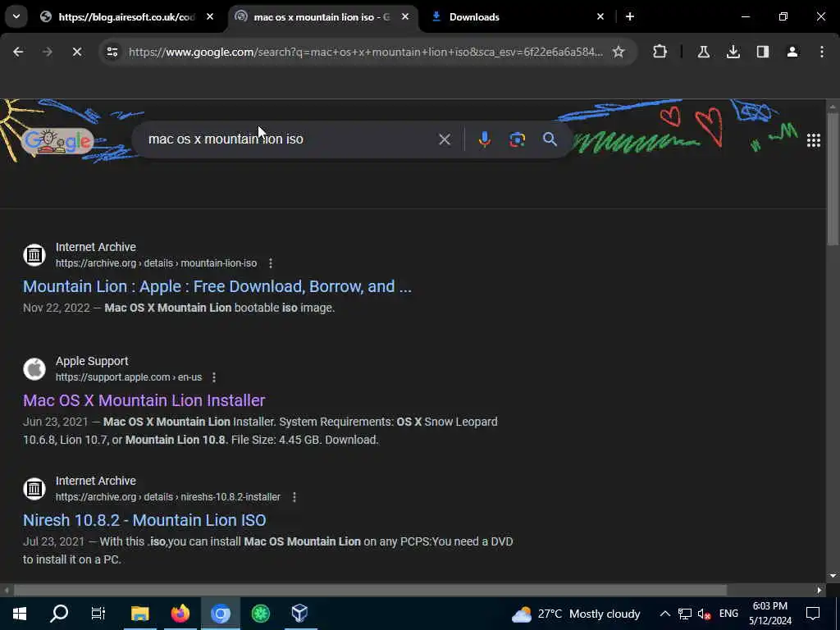
Task: Toggle the browser side panel
Action: click(x=762, y=52)
